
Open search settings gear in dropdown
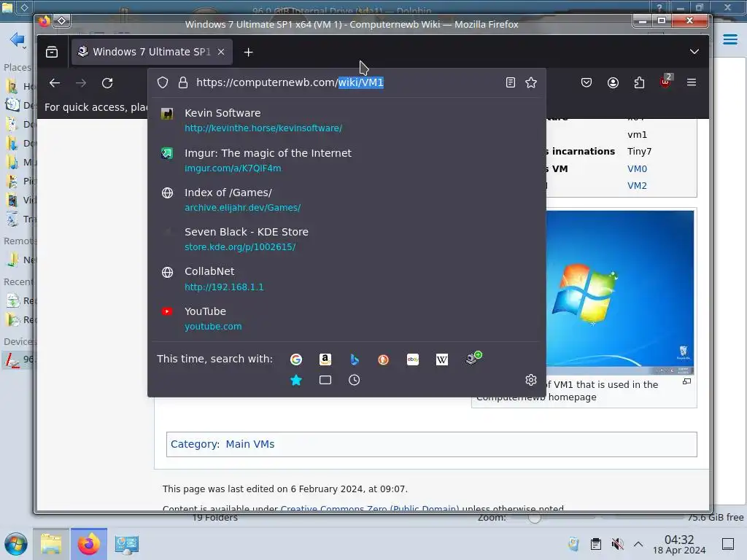point(531,379)
